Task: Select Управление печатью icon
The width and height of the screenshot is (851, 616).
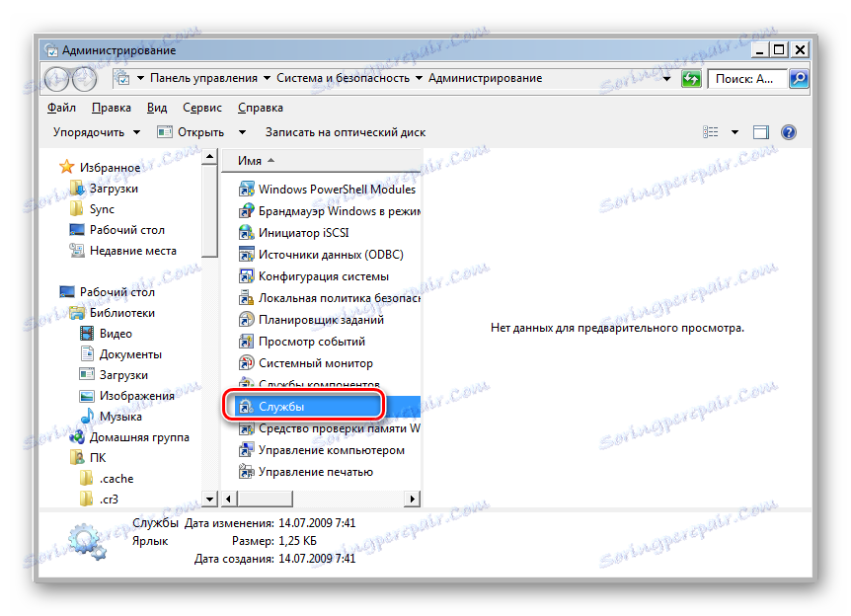Action: coord(247,472)
